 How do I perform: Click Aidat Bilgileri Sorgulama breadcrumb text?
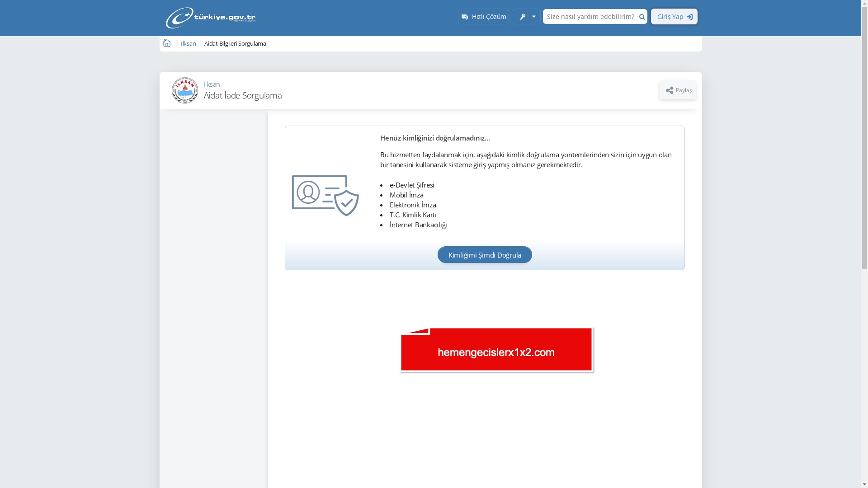tap(235, 44)
